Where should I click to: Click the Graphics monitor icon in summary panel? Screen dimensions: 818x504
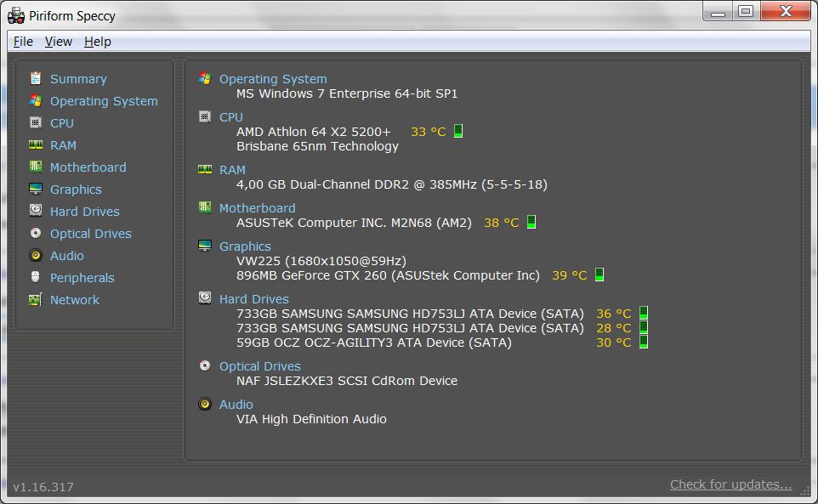204,246
